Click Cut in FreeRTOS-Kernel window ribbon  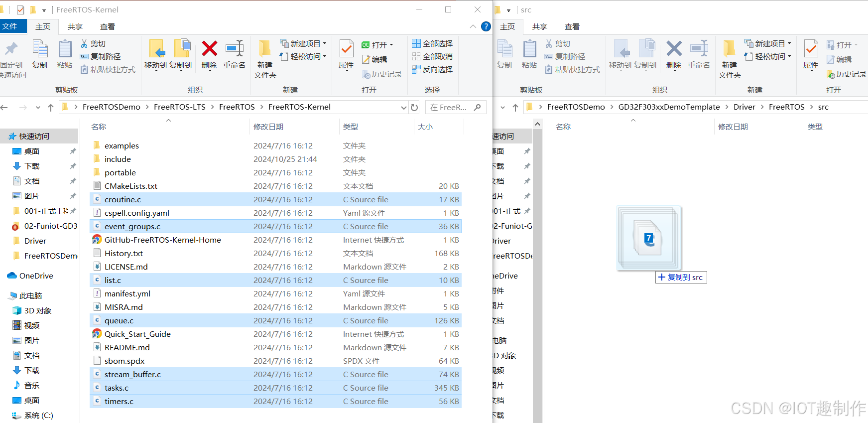93,44
